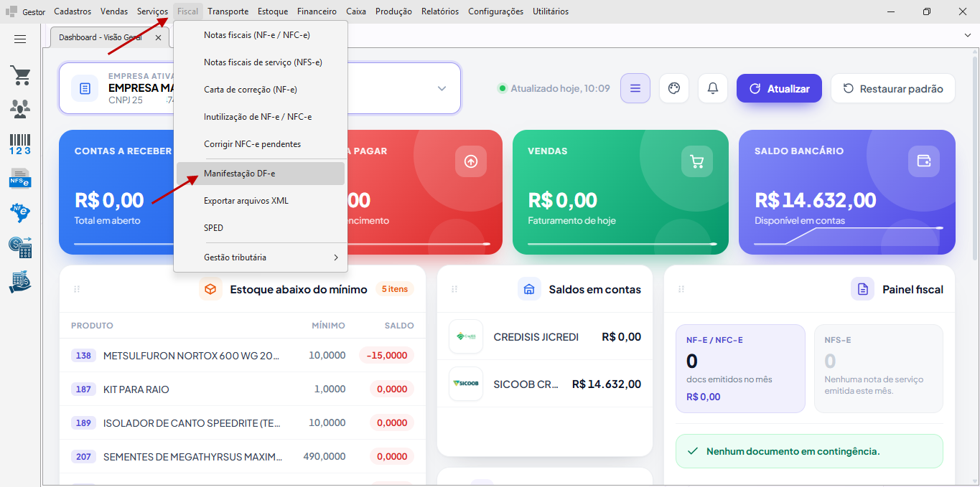Choose Exportar arquivos XML
Image resolution: width=980 pixels, height=487 pixels.
pyautogui.click(x=261, y=201)
